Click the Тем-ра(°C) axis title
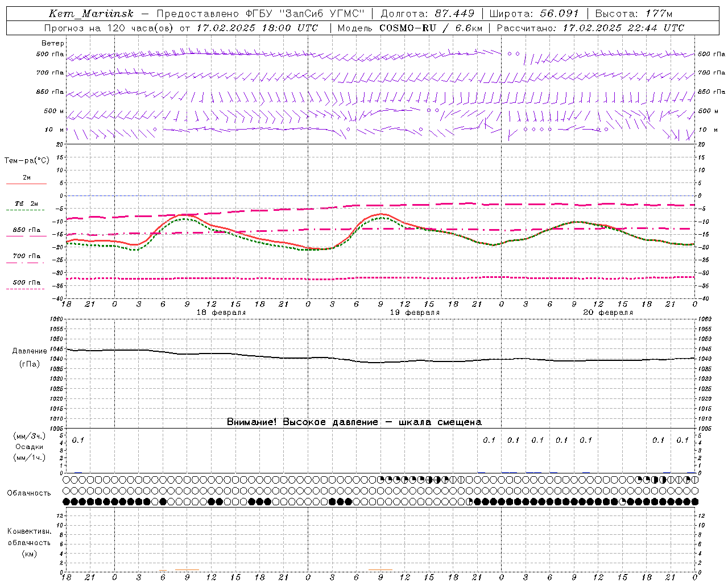The height and width of the screenshot is (582, 728). click(x=27, y=161)
